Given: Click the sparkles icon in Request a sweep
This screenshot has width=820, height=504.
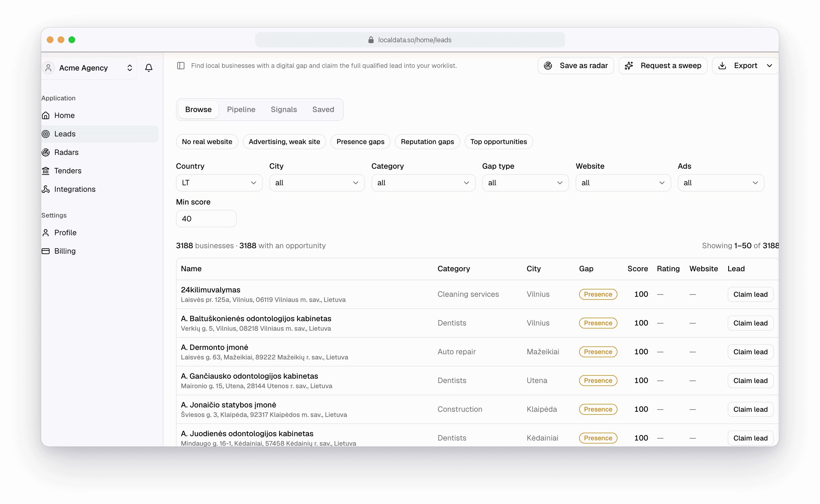Looking at the screenshot, I should click(629, 66).
